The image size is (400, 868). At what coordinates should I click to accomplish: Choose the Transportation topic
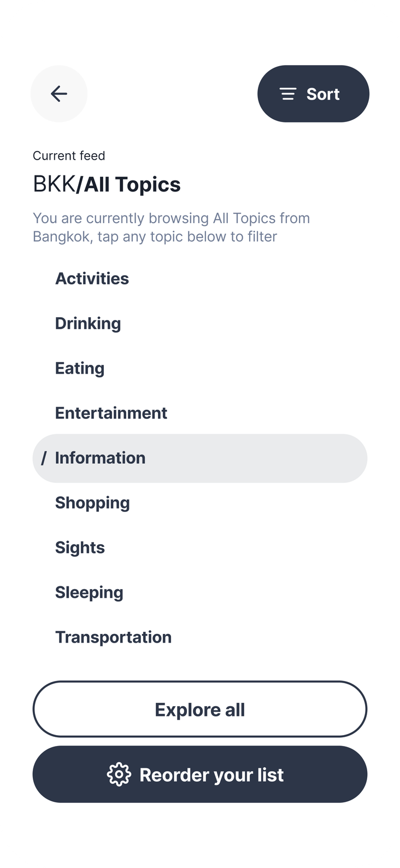point(113,638)
